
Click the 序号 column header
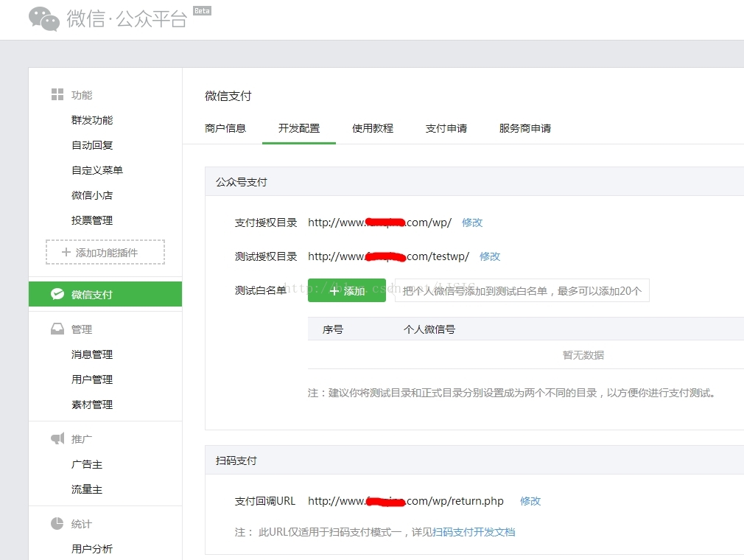333,329
